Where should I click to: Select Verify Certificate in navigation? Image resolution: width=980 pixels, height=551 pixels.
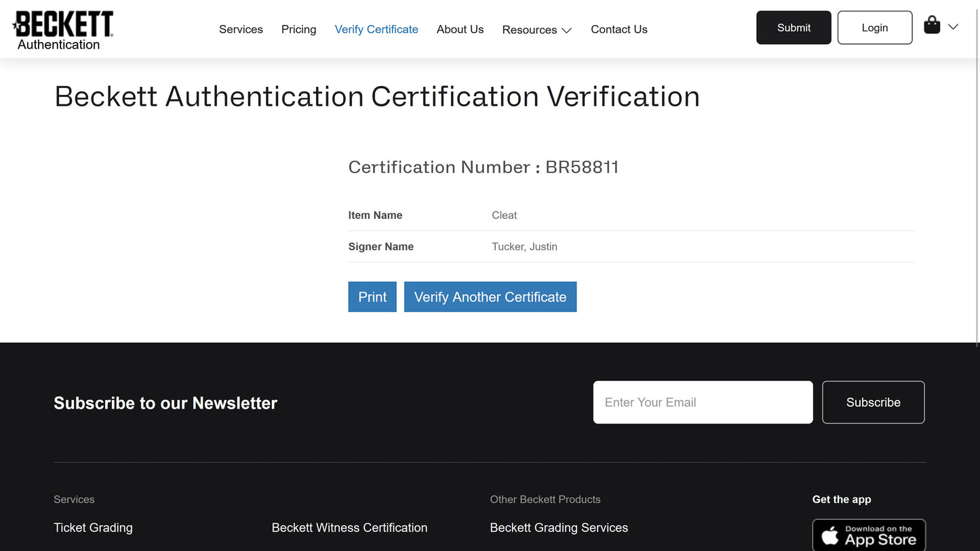[376, 29]
